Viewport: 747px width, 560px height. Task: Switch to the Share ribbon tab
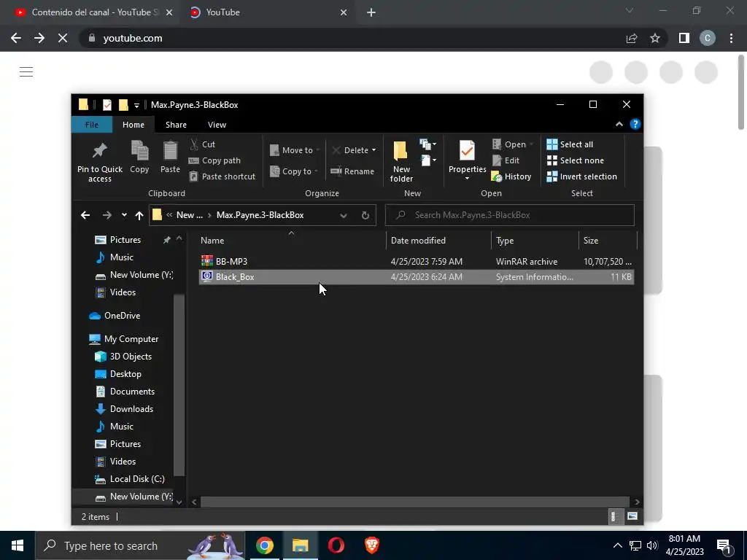(176, 125)
